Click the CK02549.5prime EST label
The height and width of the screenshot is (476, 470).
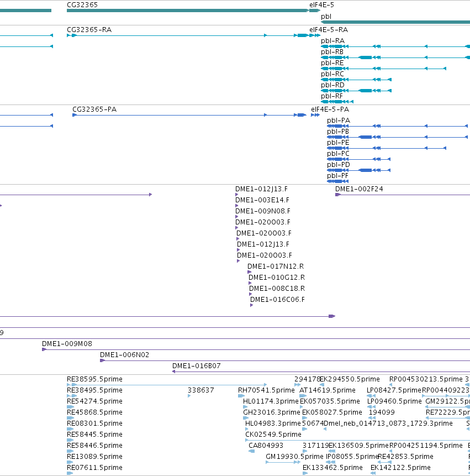tap(273, 435)
